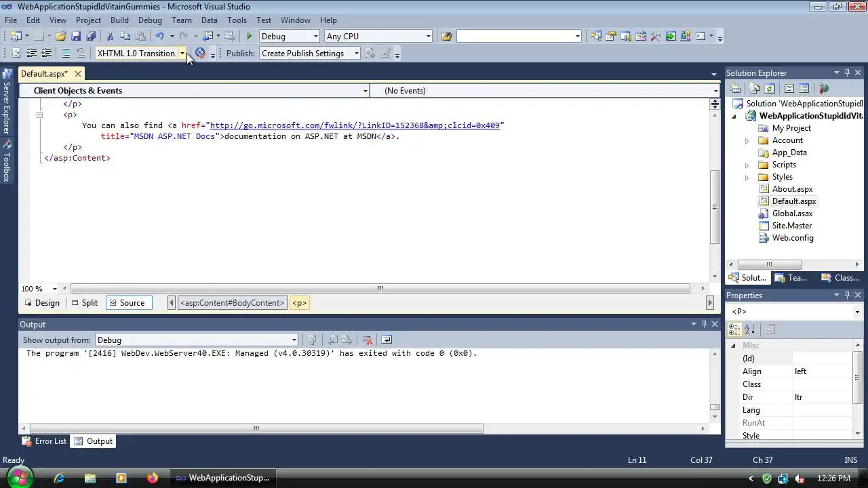Screen dimensions: 868x488
Task: Open the XHTML 1.0 Transitional schema dropdown
Action: [x=182, y=54]
